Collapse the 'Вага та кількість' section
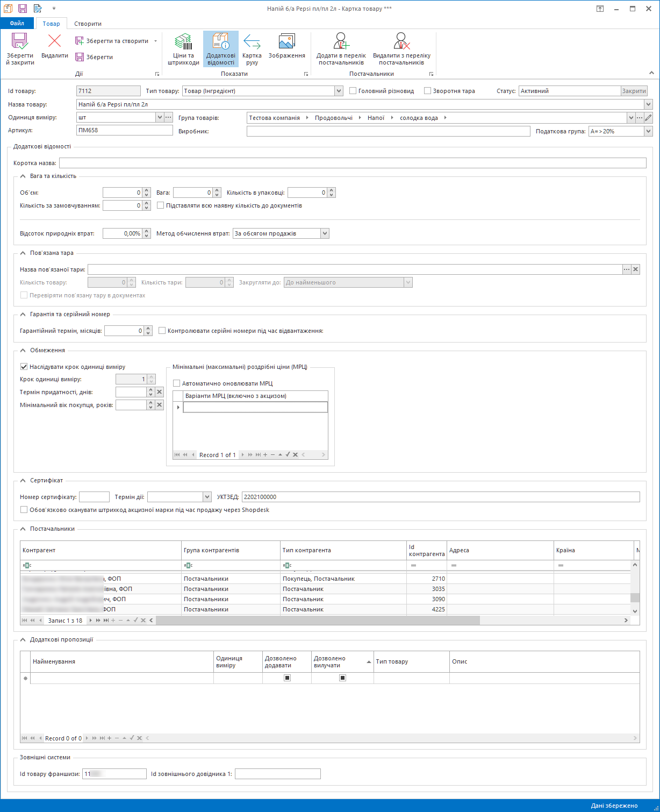660x812 pixels. (23, 176)
